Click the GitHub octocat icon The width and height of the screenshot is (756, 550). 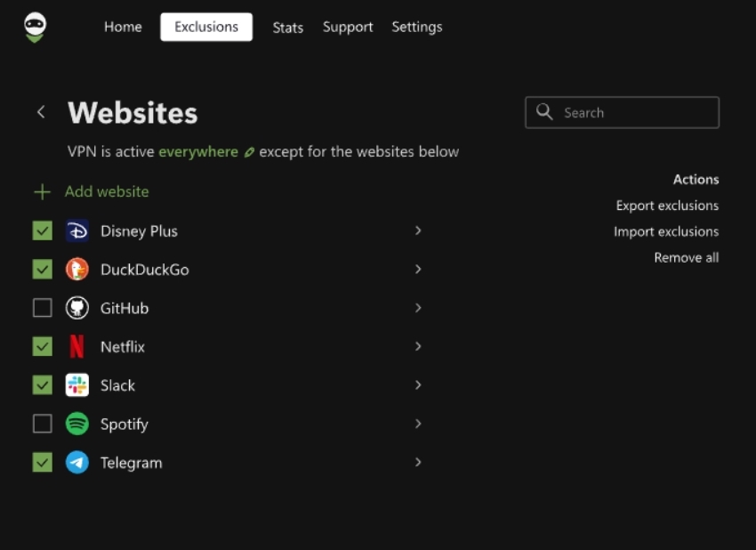[77, 308]
